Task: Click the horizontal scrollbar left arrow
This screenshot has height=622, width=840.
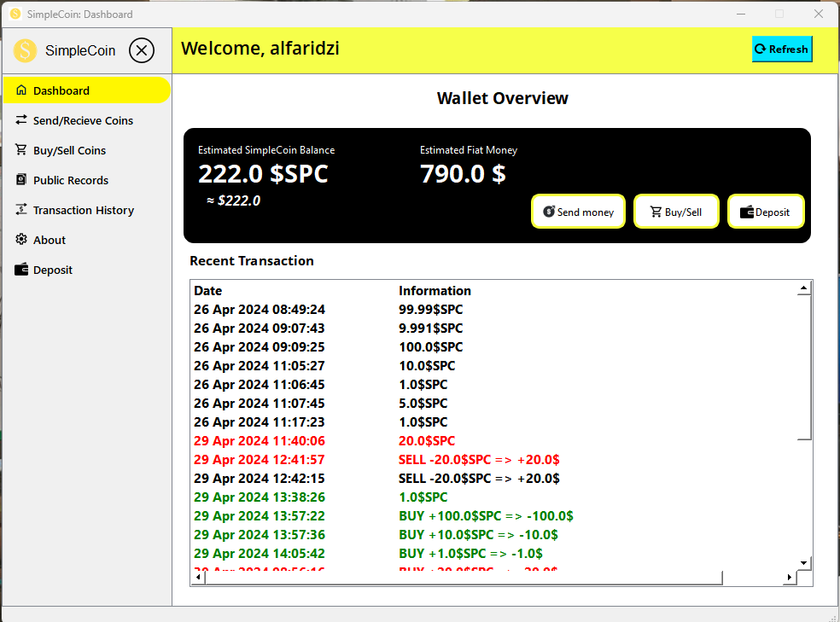Action: click(x=198, y=577)
